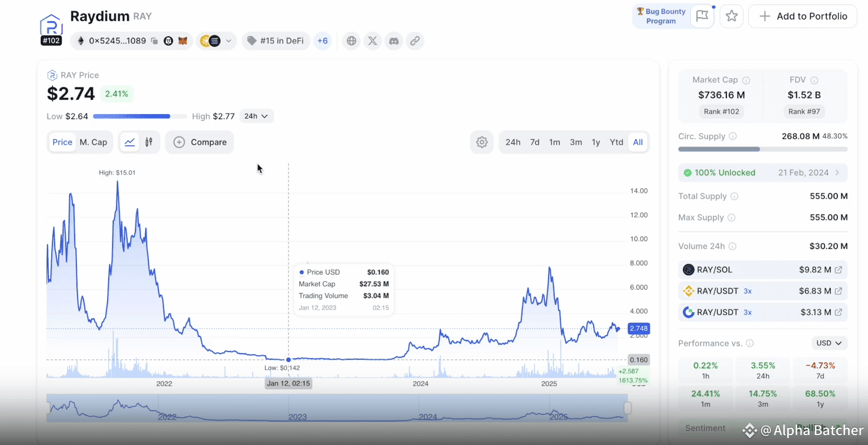The image size is (868, 445).
Task: Open the Bug Bounty Program link
Action: tap(661, 16)
